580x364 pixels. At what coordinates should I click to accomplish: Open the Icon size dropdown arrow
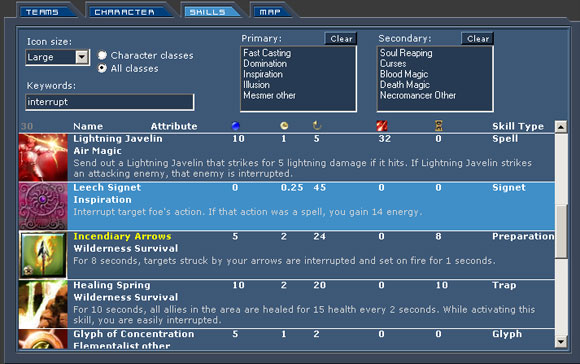coord(82,57)
